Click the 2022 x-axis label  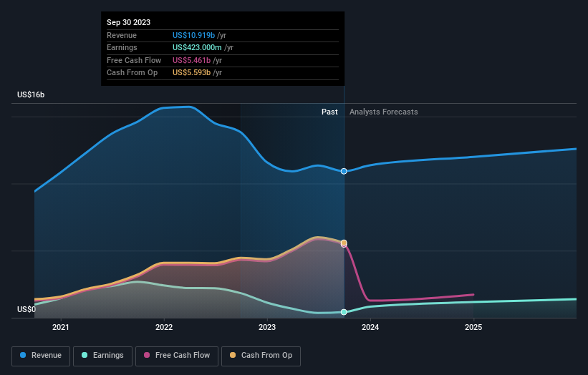pos(164,328)
